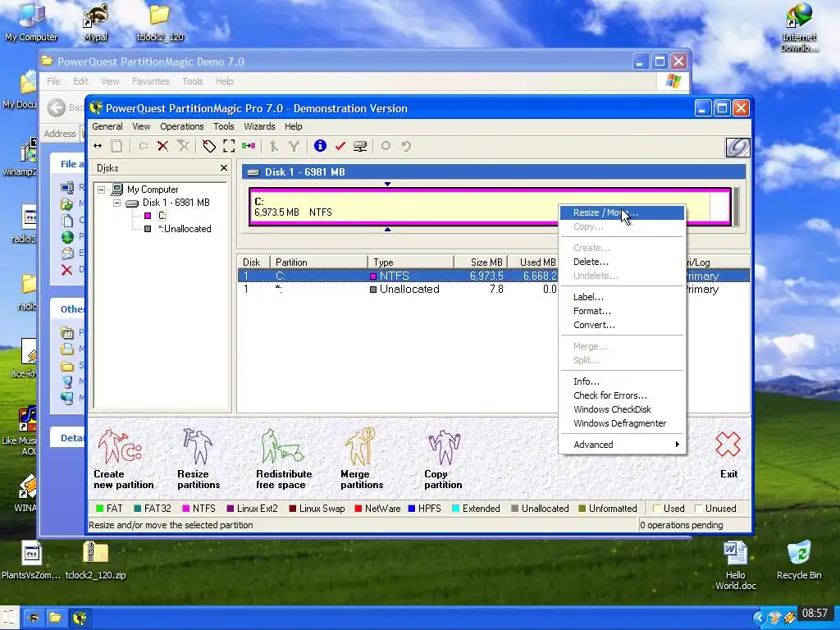Open the Operations menu
This screenshot has height=630, width=840.
click(181, 126)
